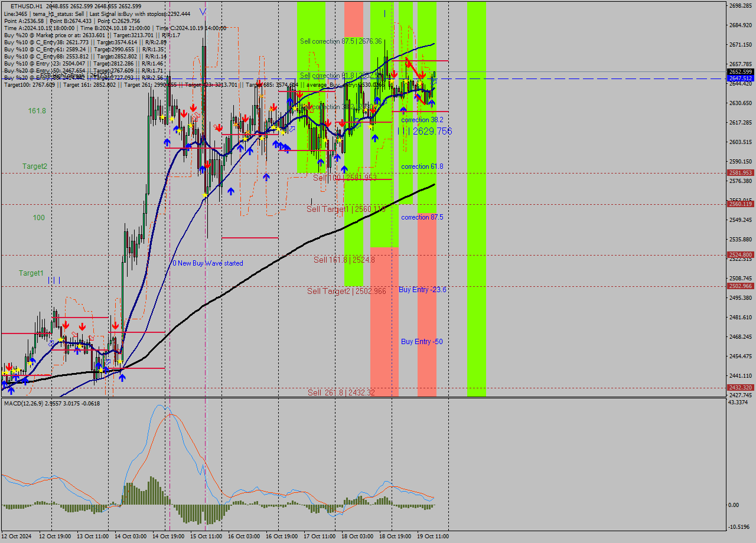Click the 2698.285 price axis value
The height and width of the screenshot is (543, 756).
741,6
